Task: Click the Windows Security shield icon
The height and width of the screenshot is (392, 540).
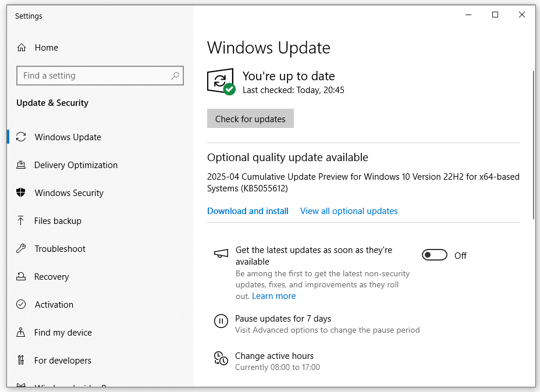Action: click(x=21, y=193)
